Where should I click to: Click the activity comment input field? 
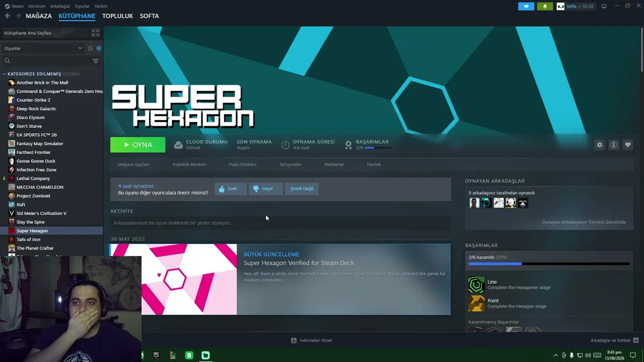(x=281, y=223)
